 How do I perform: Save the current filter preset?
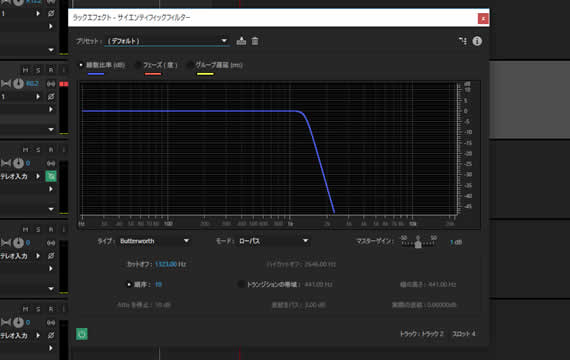pos(241,41)
